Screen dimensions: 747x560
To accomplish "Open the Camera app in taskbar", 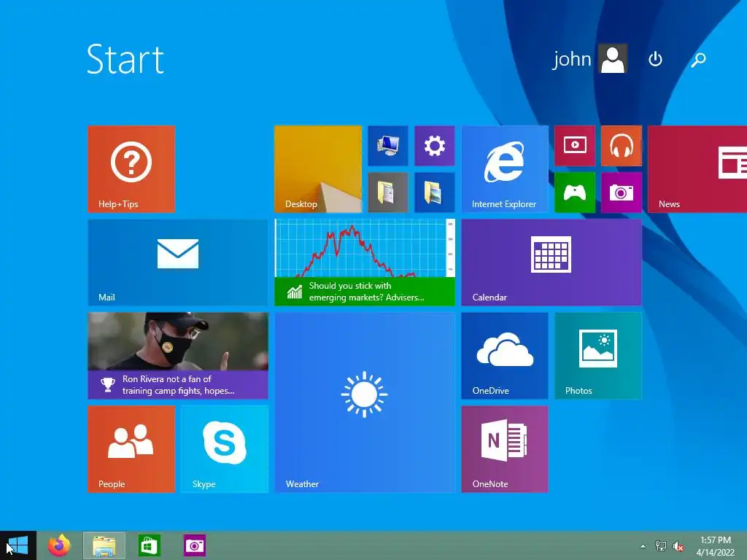I will (x=194, y=545).
